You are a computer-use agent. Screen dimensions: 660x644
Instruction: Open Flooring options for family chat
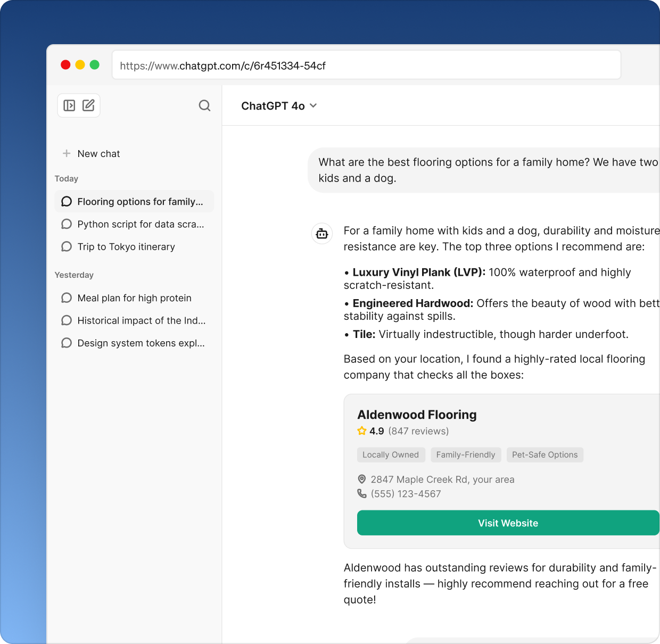click(134, 201)
